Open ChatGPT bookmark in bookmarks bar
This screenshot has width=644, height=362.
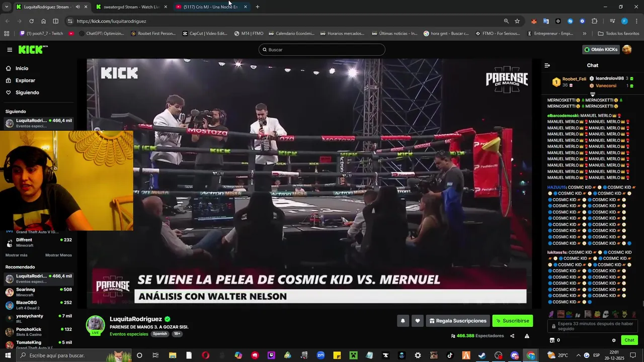102,34
